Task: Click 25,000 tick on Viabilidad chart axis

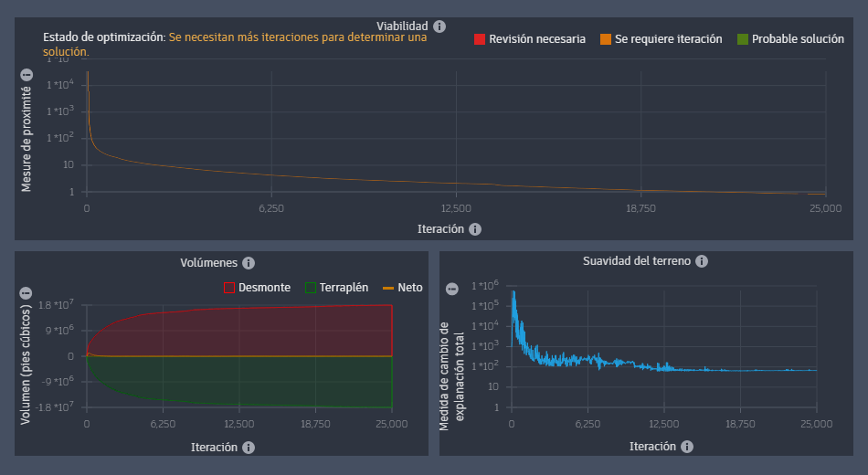Action: 825,208
